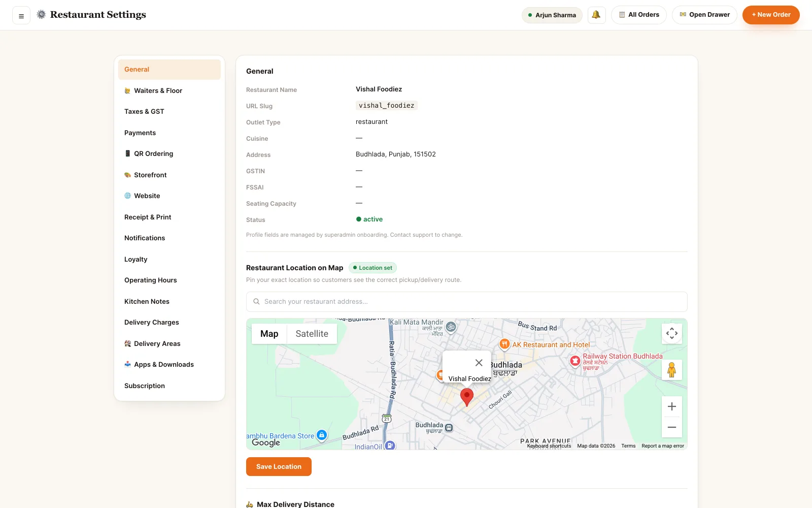Open map Keyboard shortcuts
This screenshot has height=508, width=812.
pos(549,446)
